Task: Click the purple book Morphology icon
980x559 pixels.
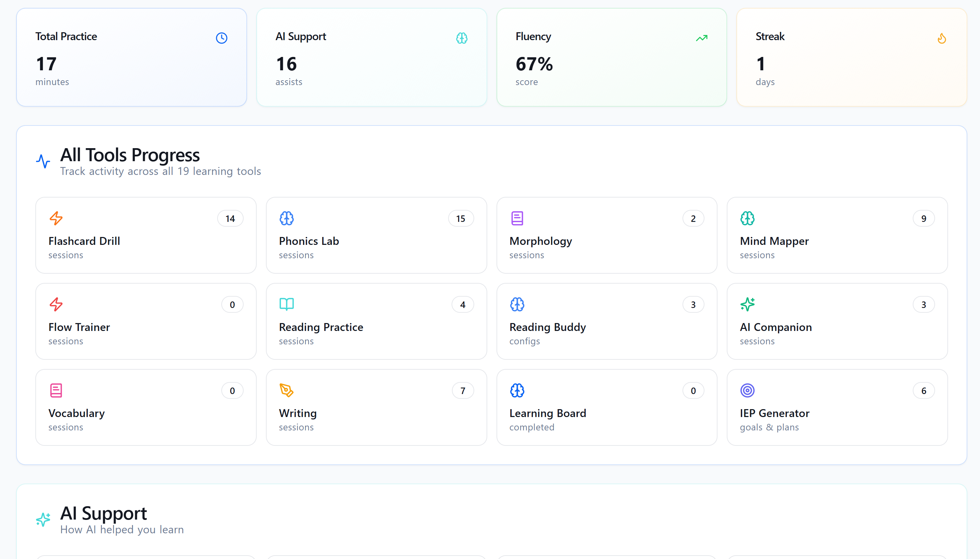Action: 517,218
